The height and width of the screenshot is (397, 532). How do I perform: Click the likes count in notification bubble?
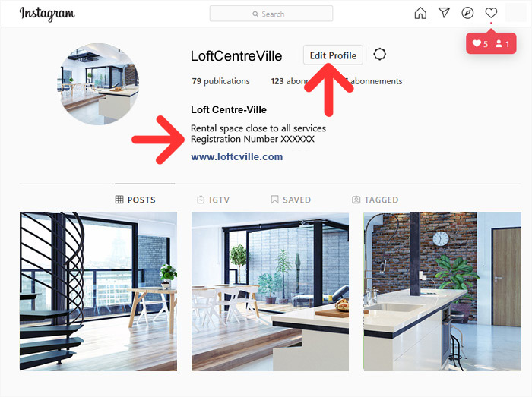480,44
